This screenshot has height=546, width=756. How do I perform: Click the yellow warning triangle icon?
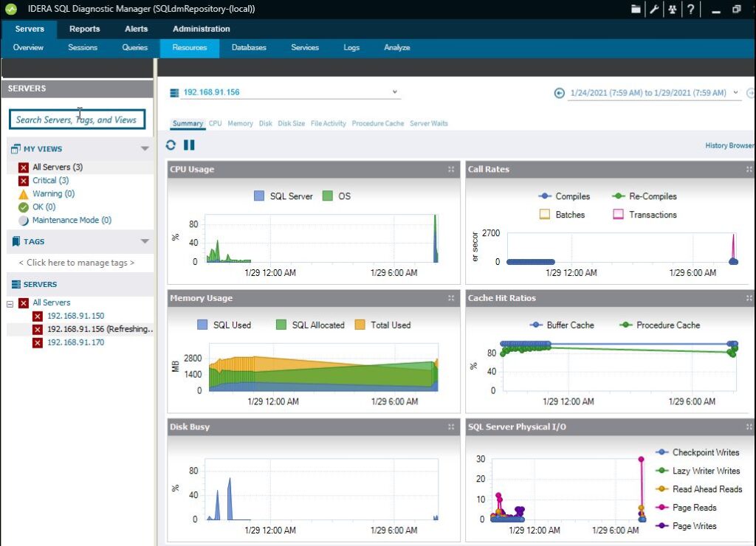coord(24,194)
